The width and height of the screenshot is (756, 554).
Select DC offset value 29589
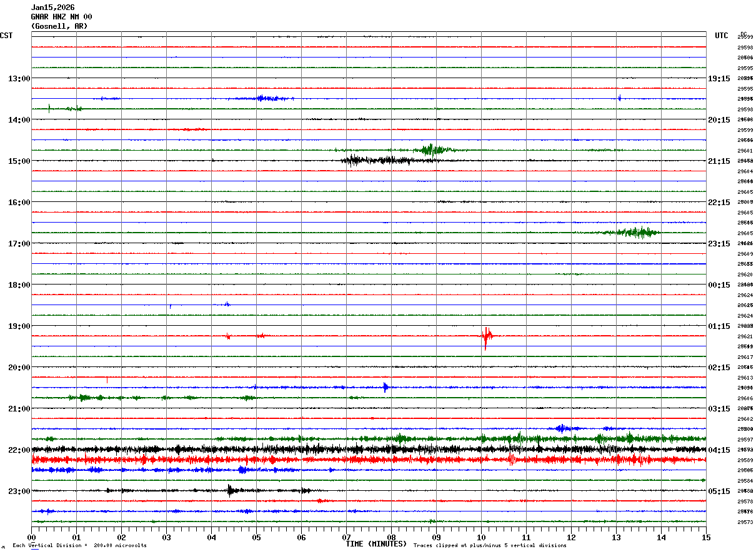click(x=745, y=460)
